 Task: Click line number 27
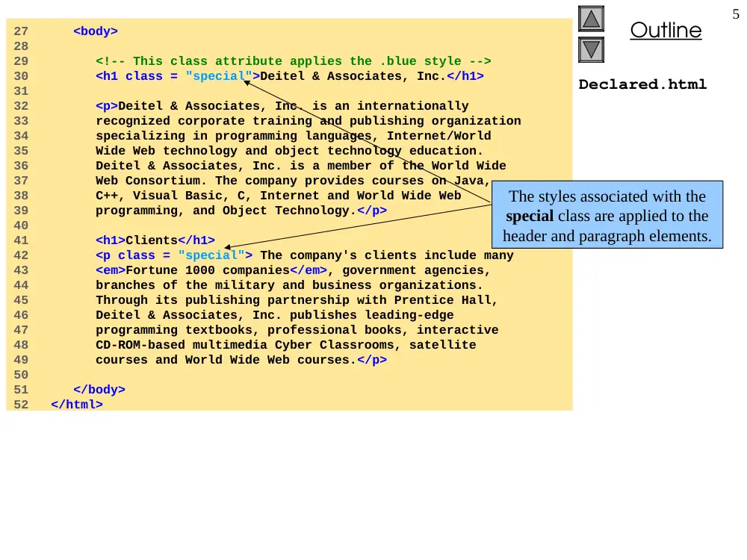(21, 31)
